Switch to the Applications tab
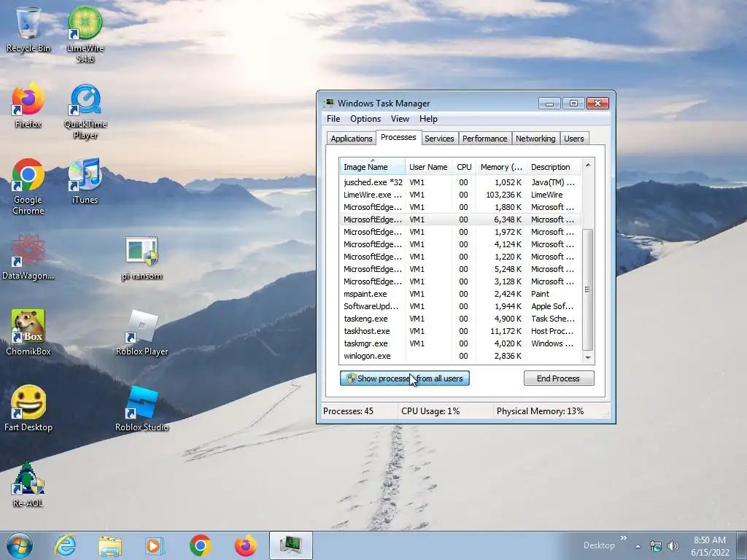Screen dimensions: 747x560 (352, 139)
